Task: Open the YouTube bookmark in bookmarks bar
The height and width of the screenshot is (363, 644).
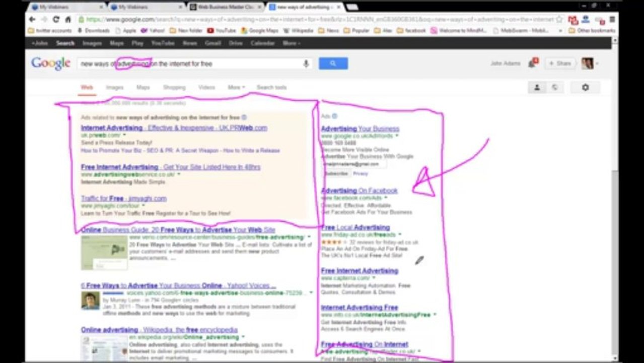Action: tap(222, 31)
